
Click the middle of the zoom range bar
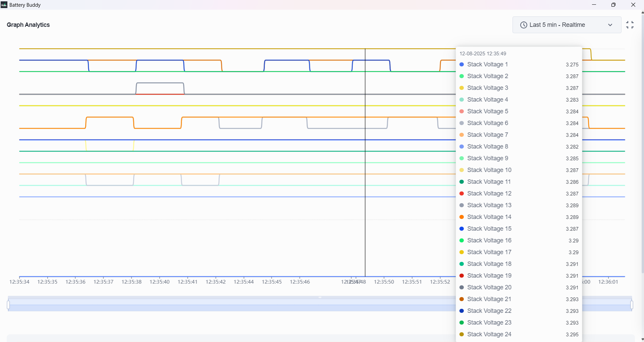pyautogui.click(x=320, y=305)
